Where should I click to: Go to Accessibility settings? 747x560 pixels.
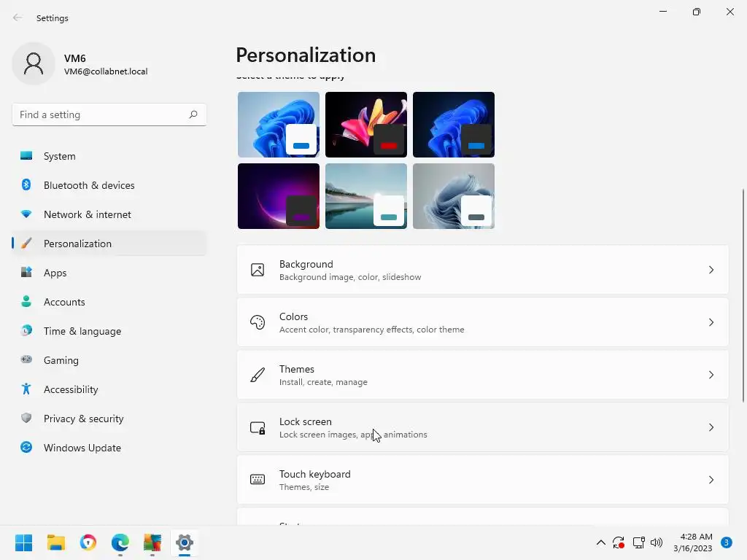click(109, 389)
